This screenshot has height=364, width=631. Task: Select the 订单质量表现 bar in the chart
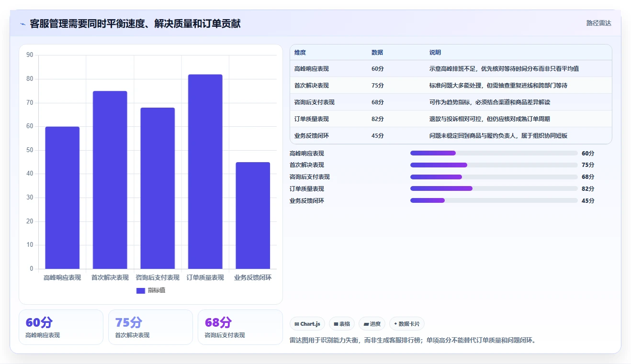205,172
